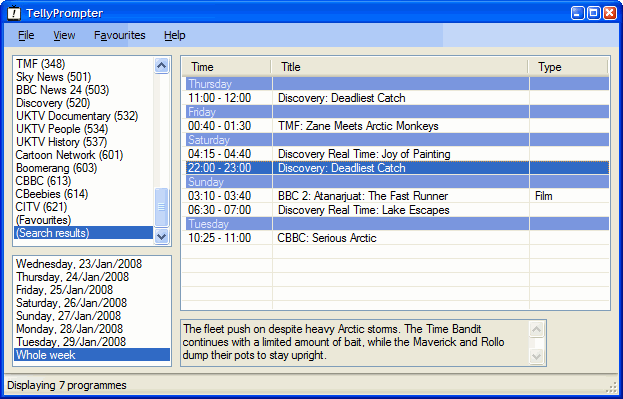
Task: Select Discovery (520) in channel list
Action: pos(83,103)
